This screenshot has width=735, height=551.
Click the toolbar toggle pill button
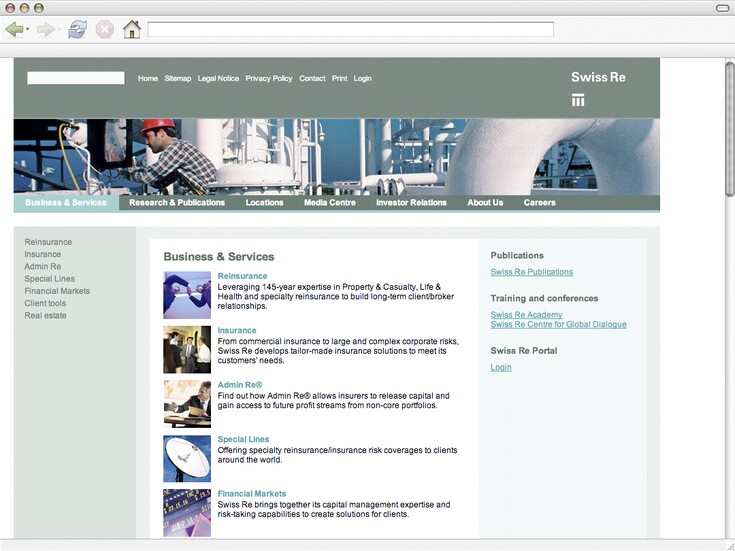click(722, 8)
